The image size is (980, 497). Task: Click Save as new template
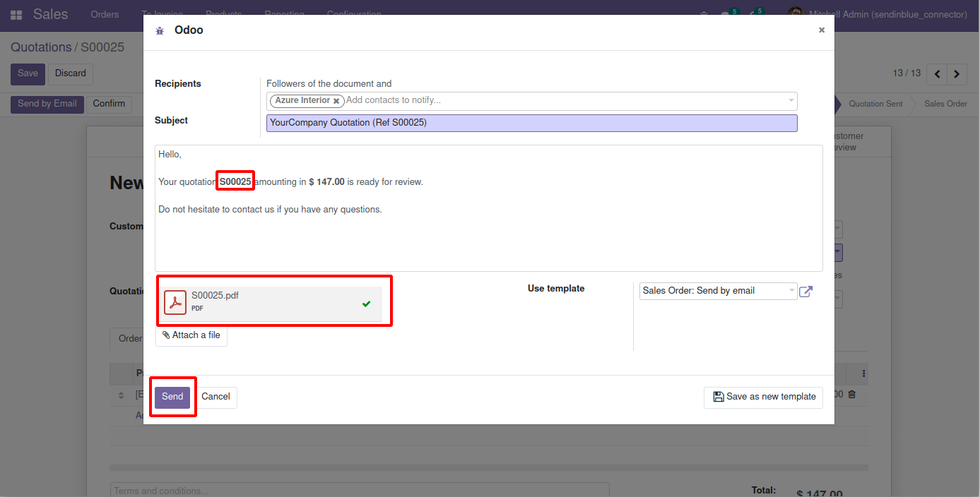pyautogui.click(x=763, y=397)
